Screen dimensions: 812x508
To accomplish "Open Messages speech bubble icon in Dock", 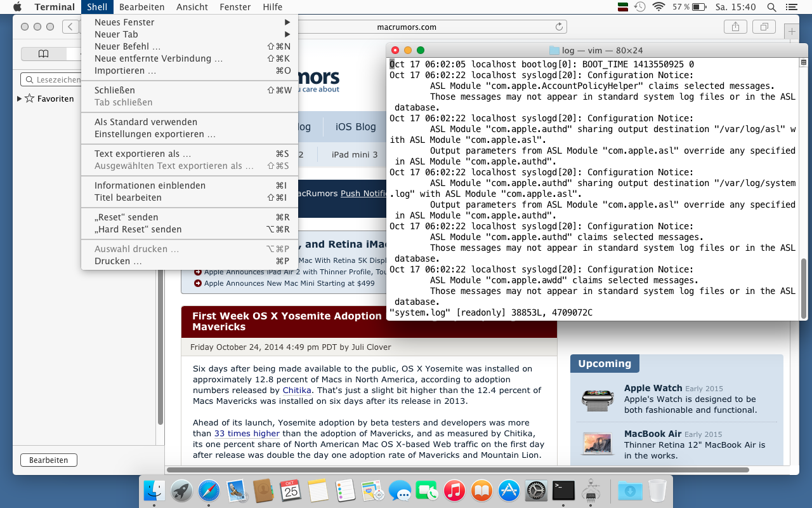I will pyautogui.click(x=400, y=490).
